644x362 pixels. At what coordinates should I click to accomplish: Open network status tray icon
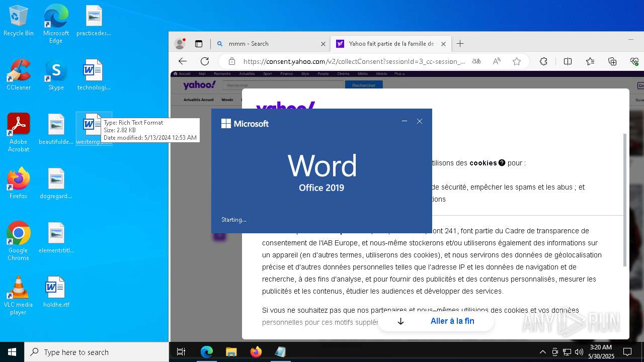point(567,352)
